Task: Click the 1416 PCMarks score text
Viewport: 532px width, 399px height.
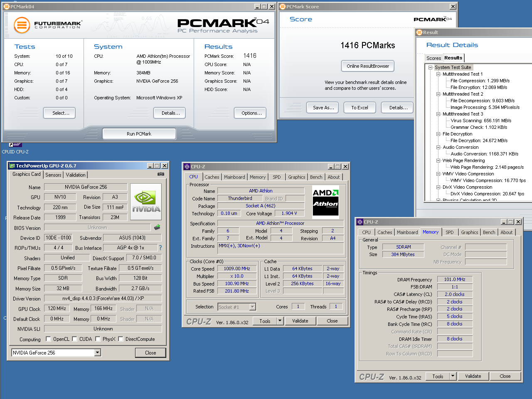Action: point(367,45)
